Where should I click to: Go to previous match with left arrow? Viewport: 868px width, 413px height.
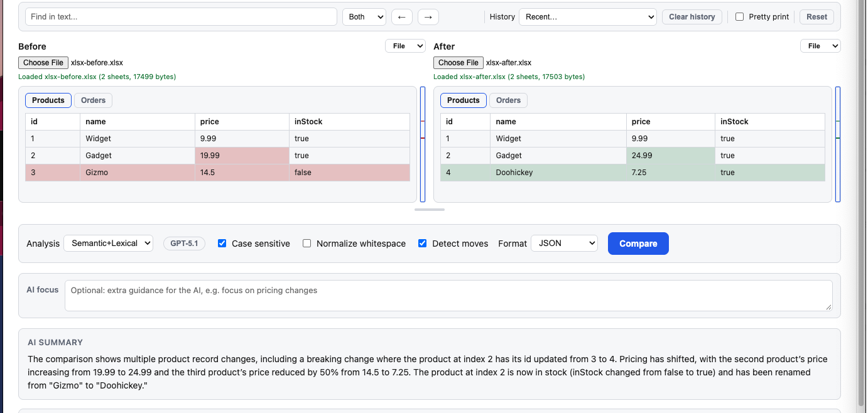402,17
